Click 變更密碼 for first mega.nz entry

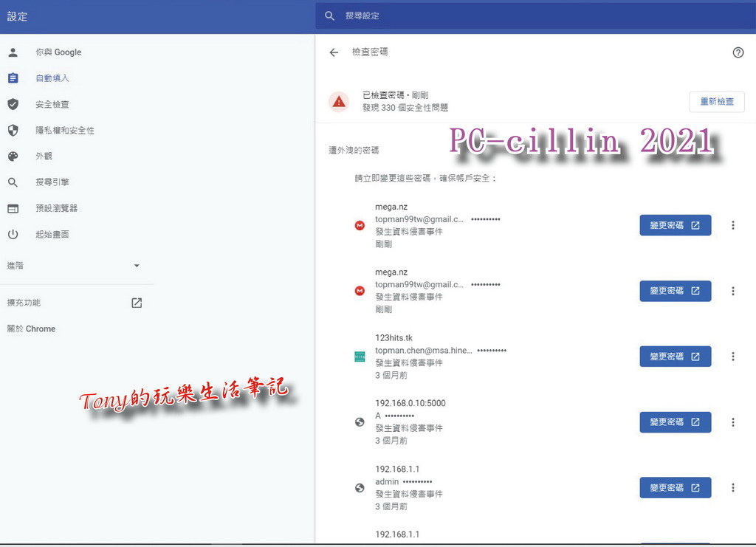[x=675, y=225]
